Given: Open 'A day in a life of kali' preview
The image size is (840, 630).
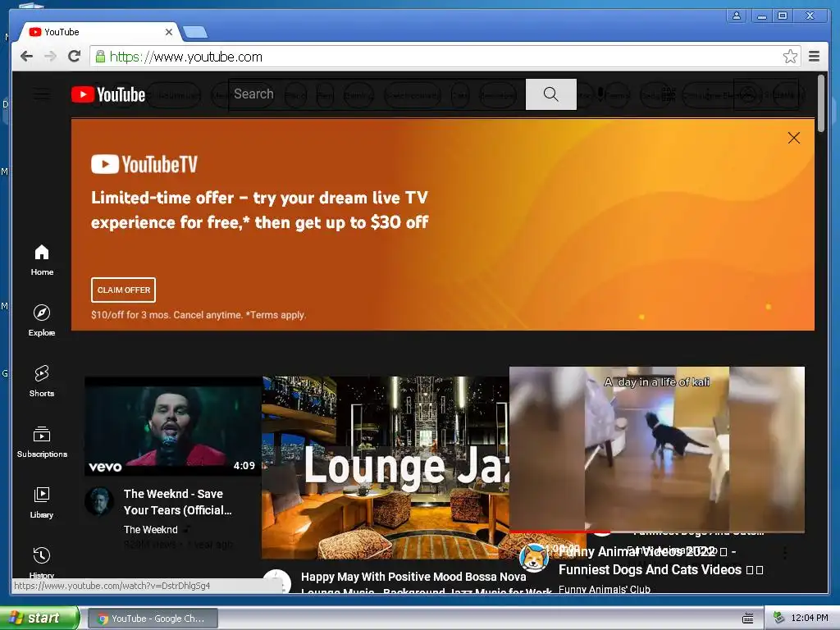Looking at the screenshot, I should 657,449.
